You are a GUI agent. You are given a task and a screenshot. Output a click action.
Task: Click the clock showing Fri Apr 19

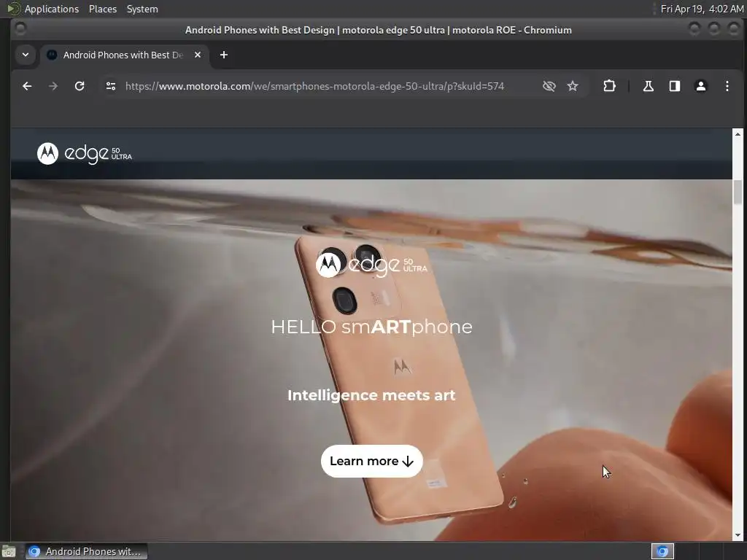click(702, 9)
